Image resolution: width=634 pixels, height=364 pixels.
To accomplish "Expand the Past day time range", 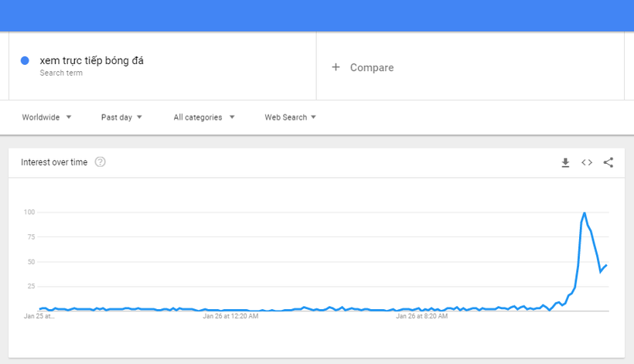I will click(121, 117).
